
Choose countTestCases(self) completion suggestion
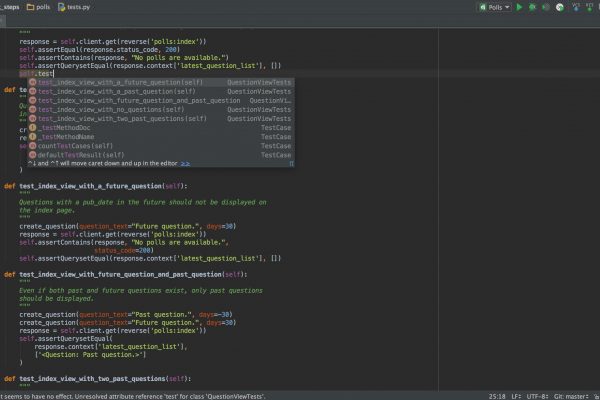tap(161, 146)
